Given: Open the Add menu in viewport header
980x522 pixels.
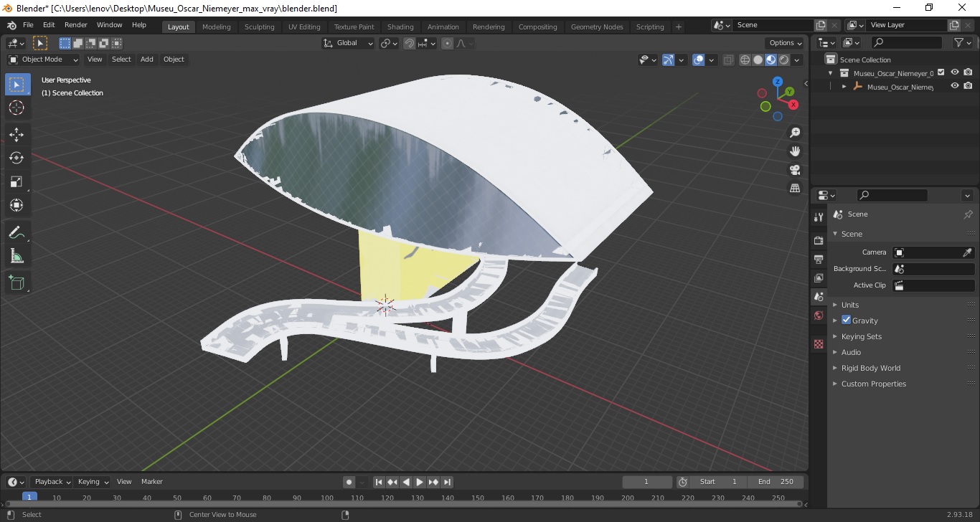Looking at the screenshot, I should tap(147, 60).
